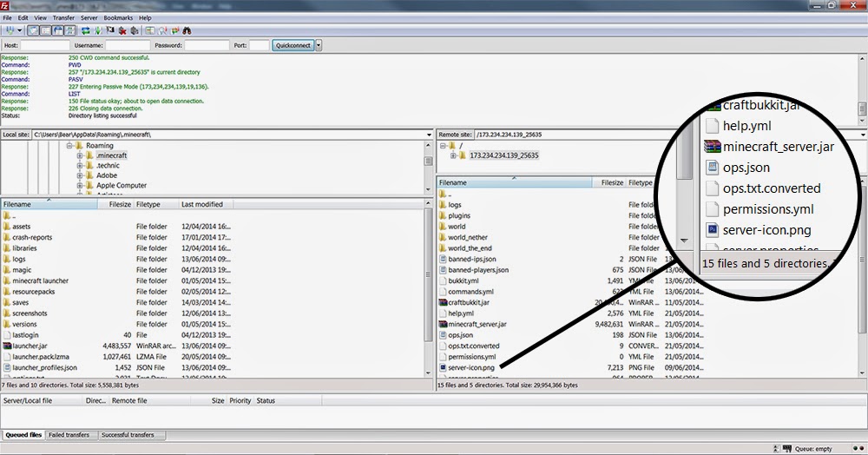Select remote minecraft_server.jar file icon
This screenshot has height=455, width=868.
coord(443,325)
